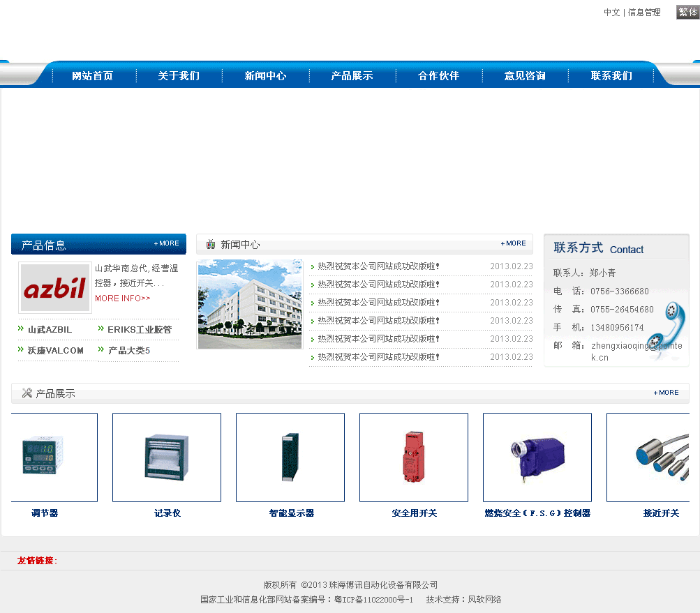
Task: Click the factory building news image
Action: click(250, 304)
